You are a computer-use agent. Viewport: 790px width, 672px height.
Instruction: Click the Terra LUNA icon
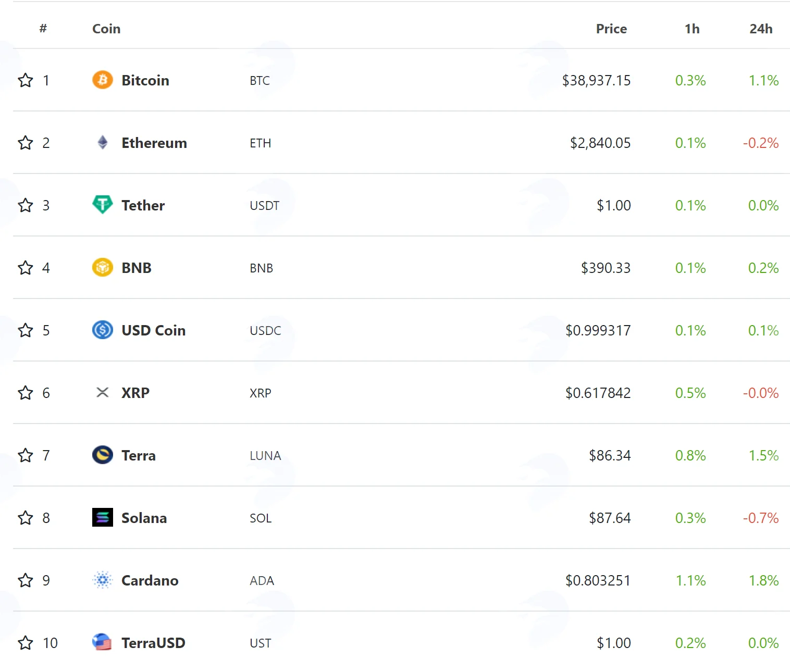coord(103,455)
